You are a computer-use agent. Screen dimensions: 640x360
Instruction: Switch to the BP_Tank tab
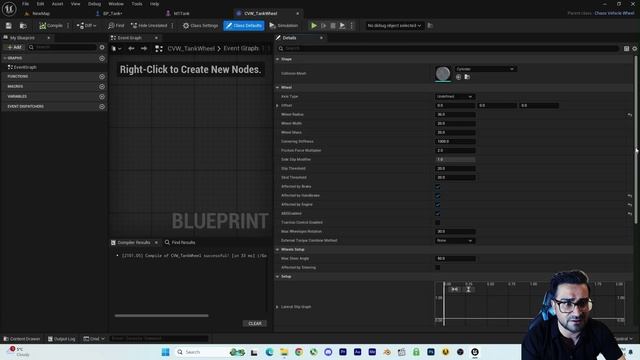point(112,13)
